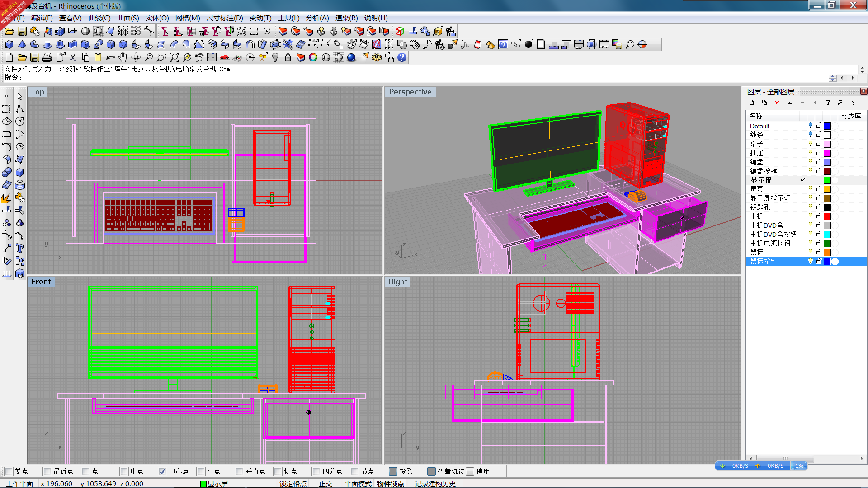868x488 pixels.
Task: Click the Zoom Extents icon
Action: (174, 57)
